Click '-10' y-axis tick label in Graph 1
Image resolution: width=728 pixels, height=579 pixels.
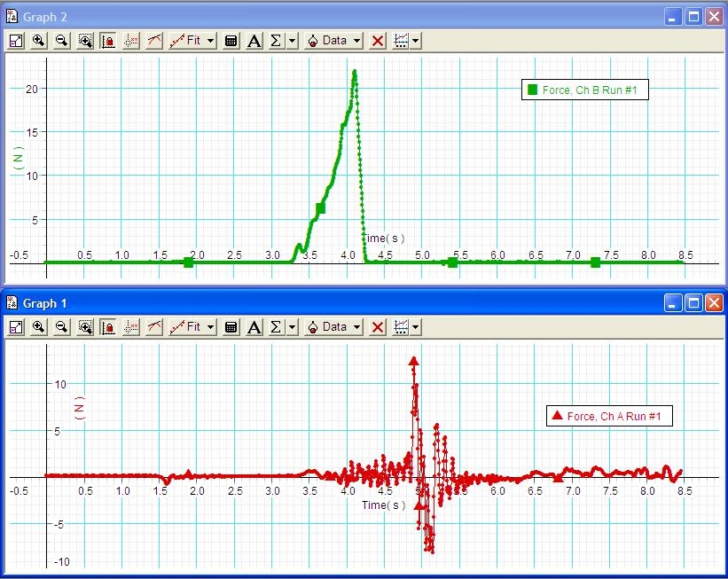(62, 562)
